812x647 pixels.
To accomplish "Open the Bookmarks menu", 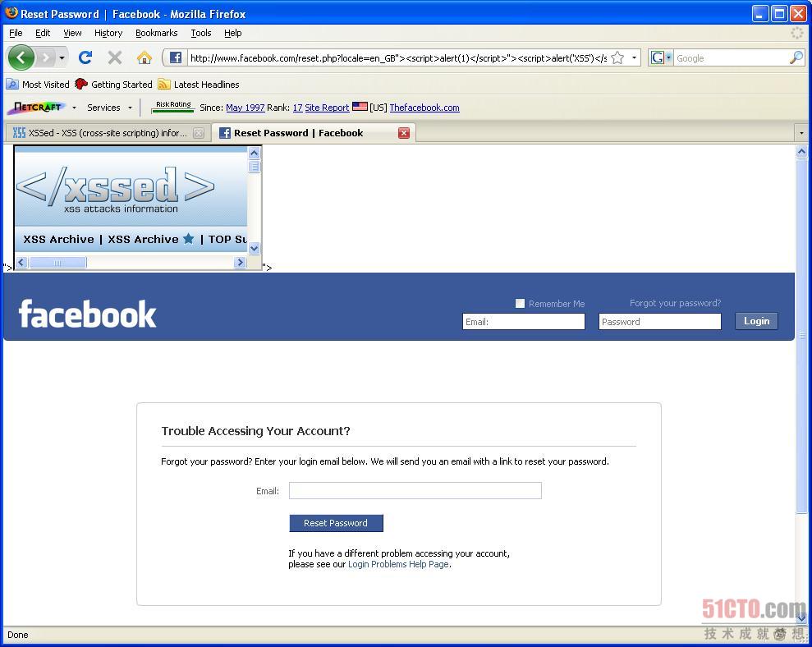I will 156,33.
